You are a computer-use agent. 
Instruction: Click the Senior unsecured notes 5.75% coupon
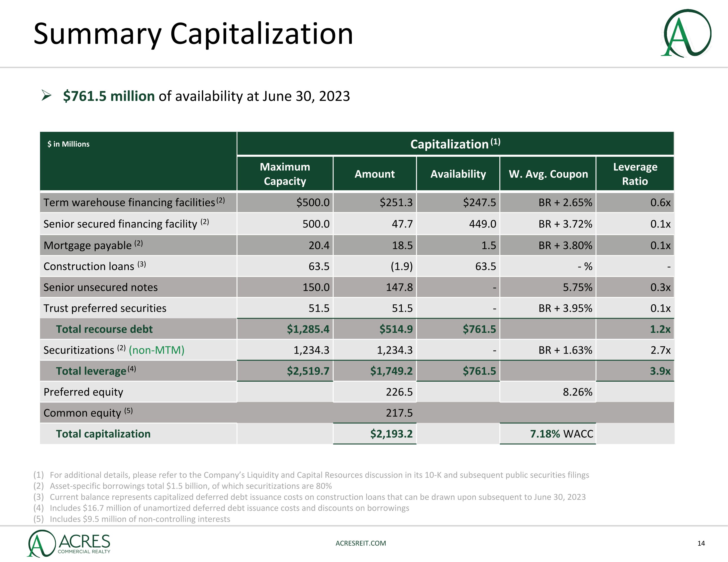(x=577, y=287)
